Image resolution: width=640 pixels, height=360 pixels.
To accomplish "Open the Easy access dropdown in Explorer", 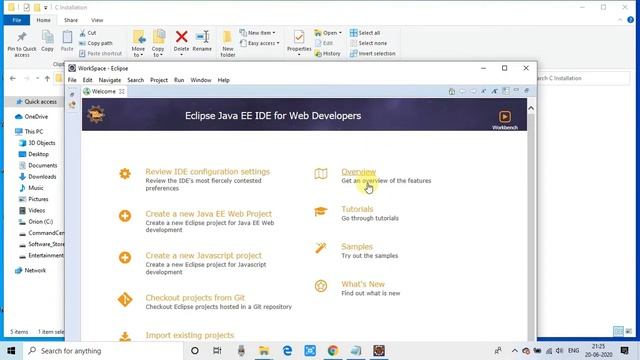I will [x=260, y=43].
